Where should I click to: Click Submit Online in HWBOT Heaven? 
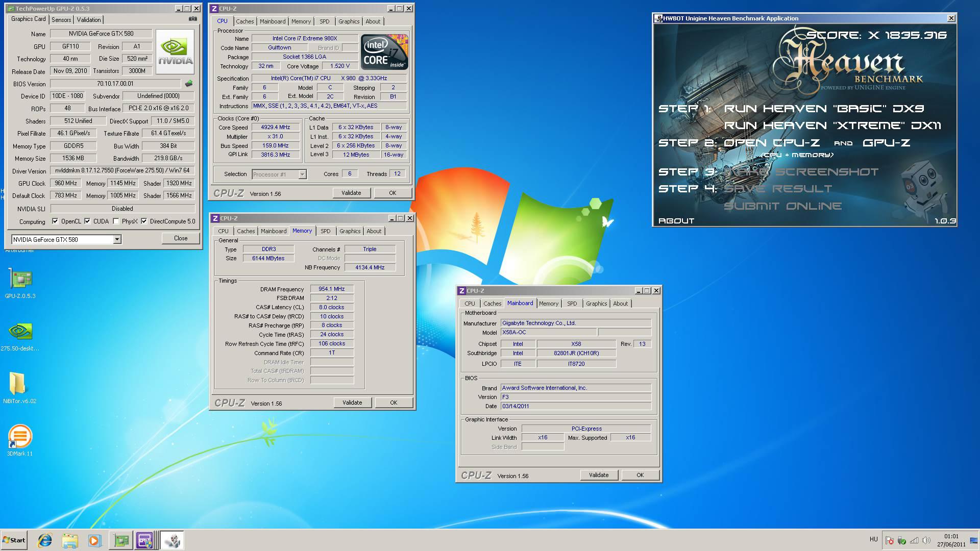[782, 206]
